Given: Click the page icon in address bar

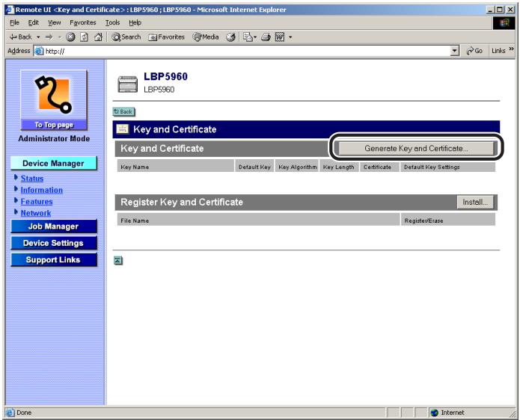Looking at the screenshot, I should pyautogui.click(x=39, y=51).
